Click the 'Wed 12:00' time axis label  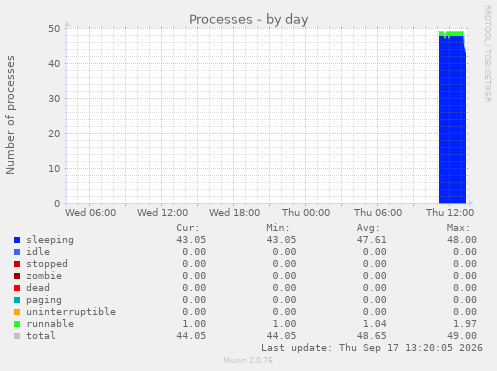pyautogui.click(x=163, y=213)
